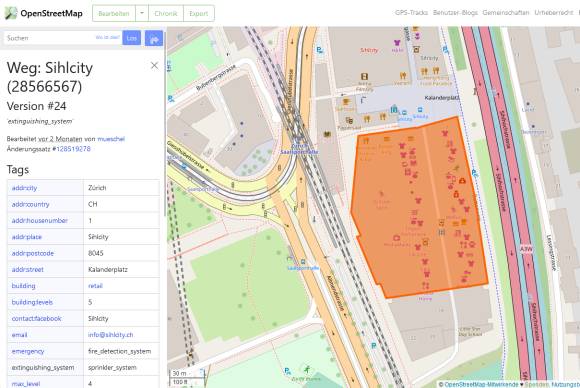580x388 pixels.
Task: Click the 'Zürich' tag value cell
Action: tap(122, 188)
